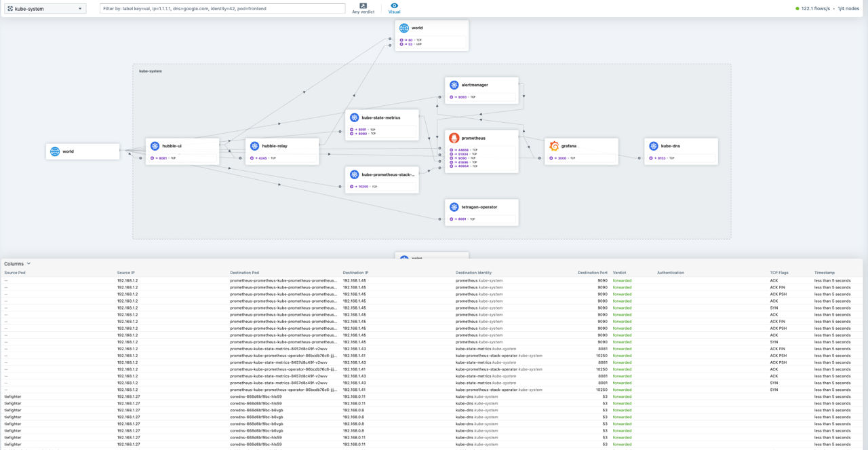Screen dimensions: 868x450
Task: Click the Destination Pod column header
Action: coord(244,273)
